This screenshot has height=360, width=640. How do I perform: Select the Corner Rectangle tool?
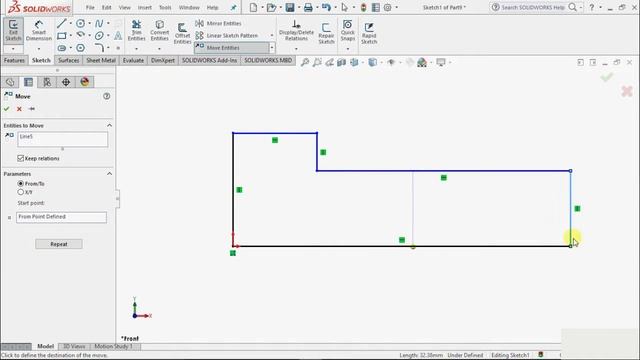click(61, 36)
